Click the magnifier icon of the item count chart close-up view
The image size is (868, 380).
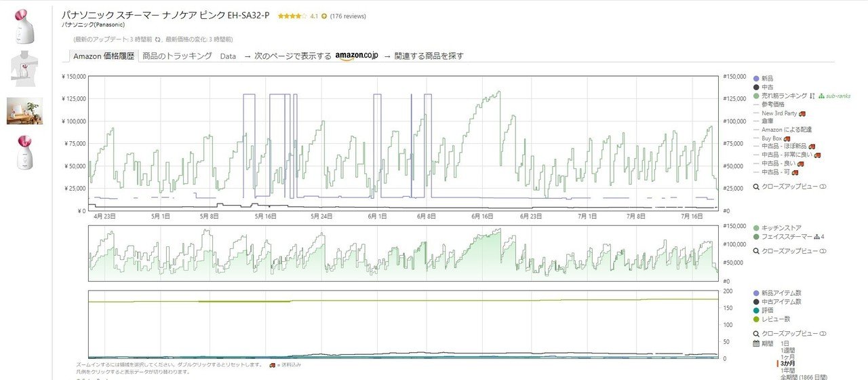[757, 334]
